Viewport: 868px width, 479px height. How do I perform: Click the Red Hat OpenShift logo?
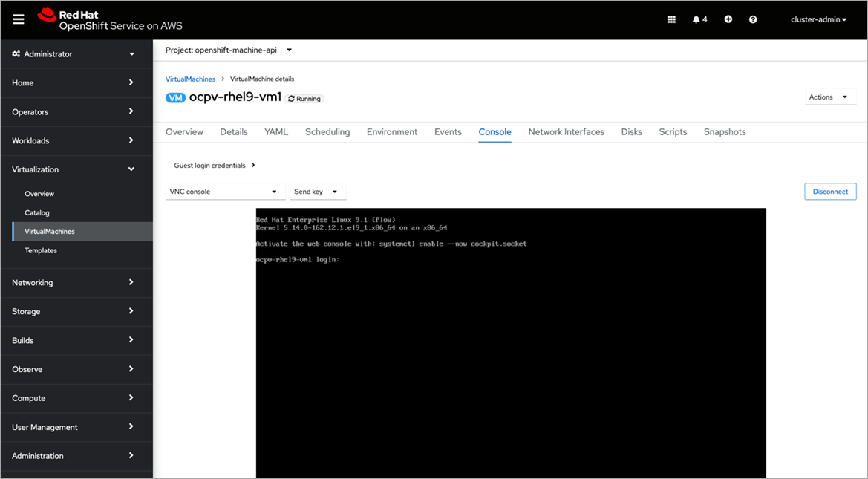point(110,20)
